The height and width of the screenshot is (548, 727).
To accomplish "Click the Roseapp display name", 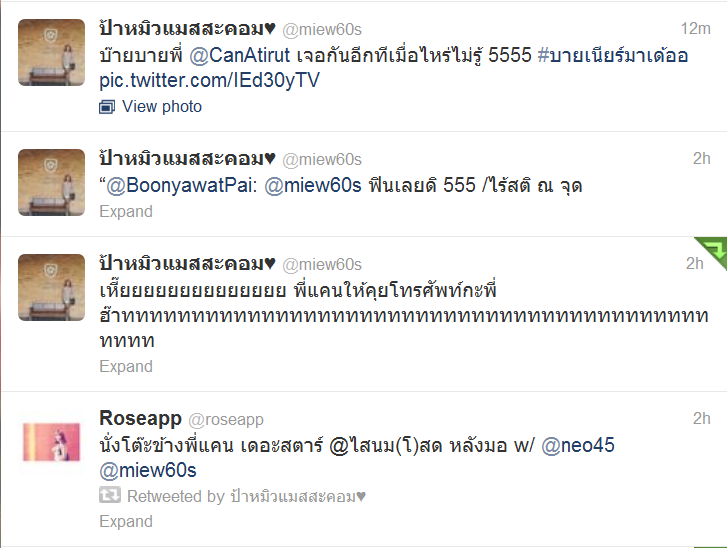I will click(140, 418).
